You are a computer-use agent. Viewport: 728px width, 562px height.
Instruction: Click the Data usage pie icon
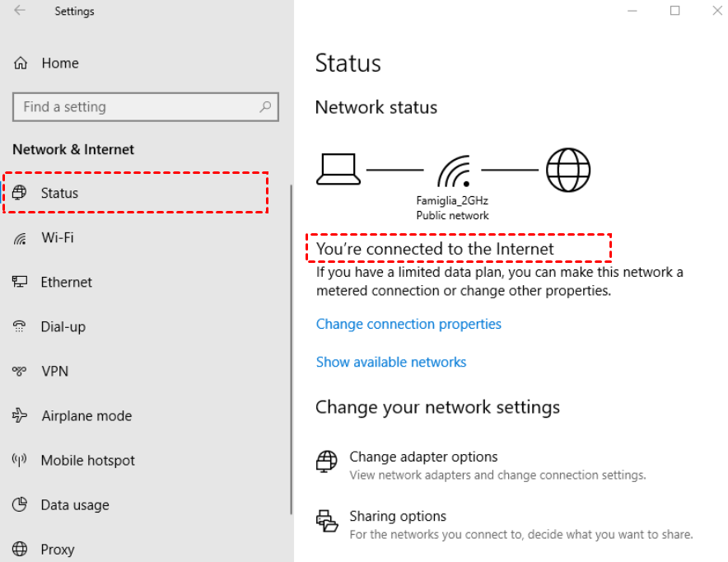(x=20, y=504)
